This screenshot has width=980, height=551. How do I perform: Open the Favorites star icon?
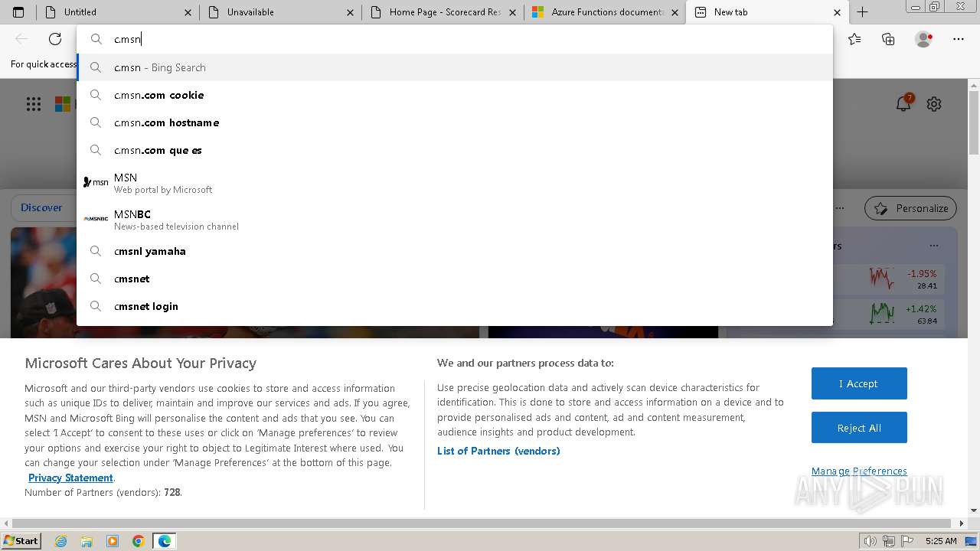(854, 39)
